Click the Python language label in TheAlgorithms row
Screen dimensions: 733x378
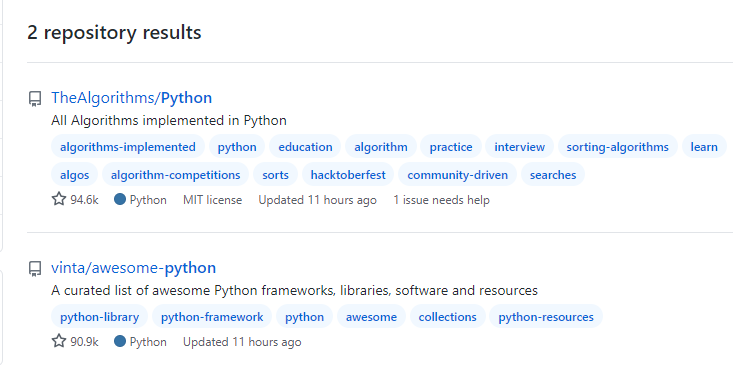148,200
